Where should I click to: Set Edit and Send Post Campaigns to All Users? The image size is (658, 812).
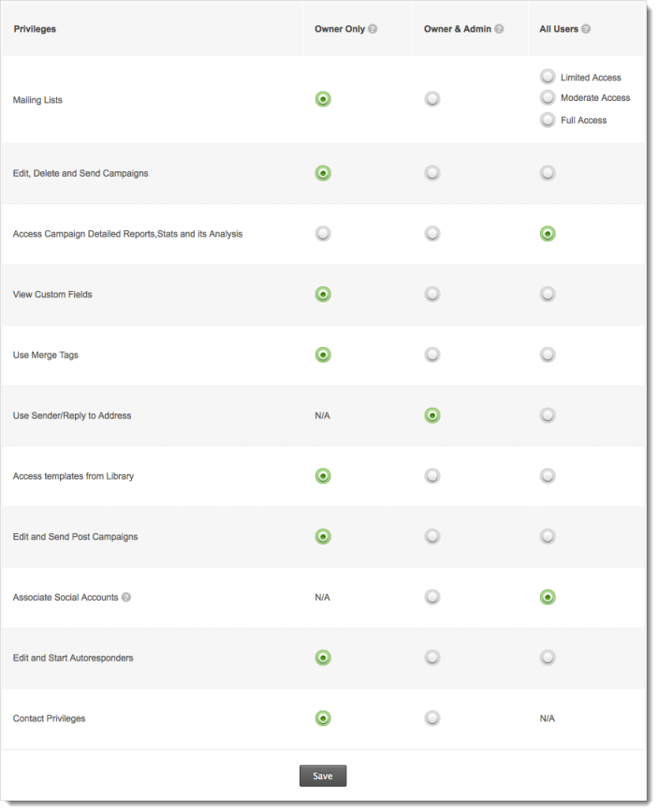click(548, 537)
